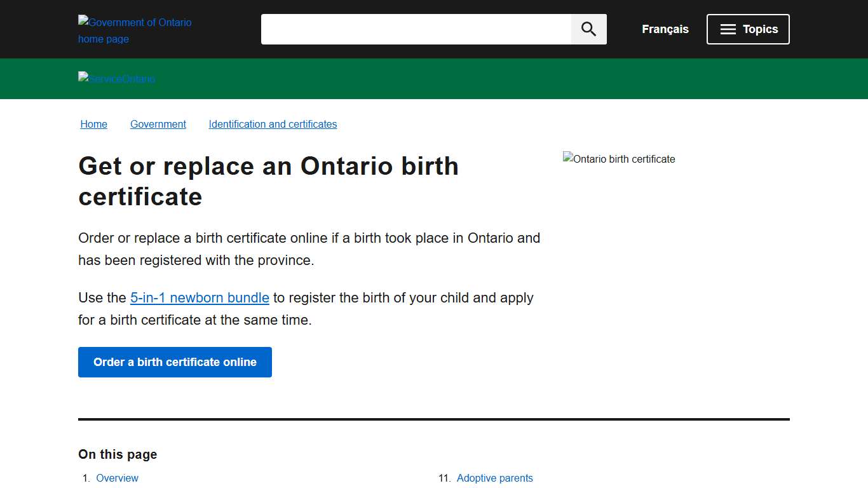
Task: Click the numbered list item 11
Action: pos(444,478)
